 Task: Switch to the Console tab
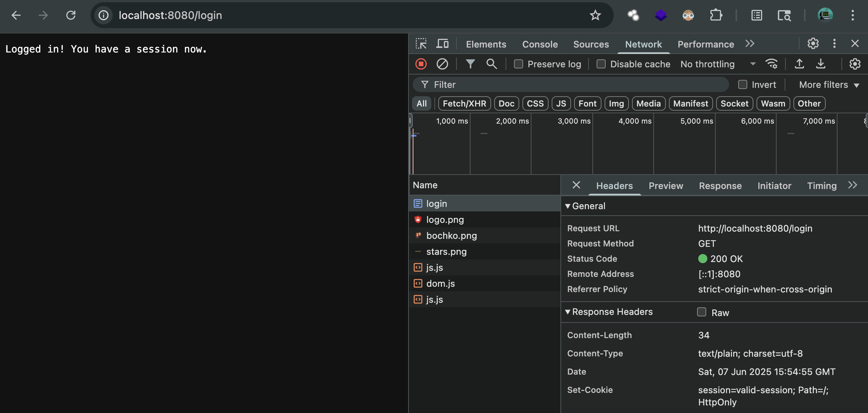click(540, 44)
